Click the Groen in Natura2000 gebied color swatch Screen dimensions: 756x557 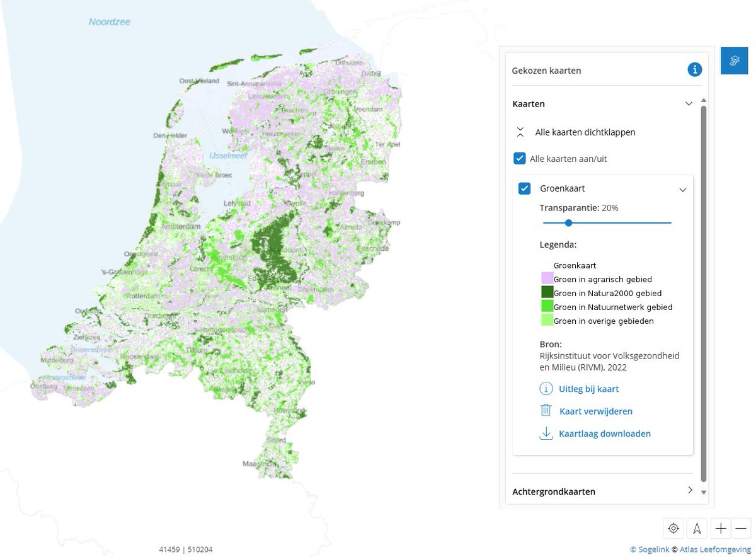click(547, 292)
